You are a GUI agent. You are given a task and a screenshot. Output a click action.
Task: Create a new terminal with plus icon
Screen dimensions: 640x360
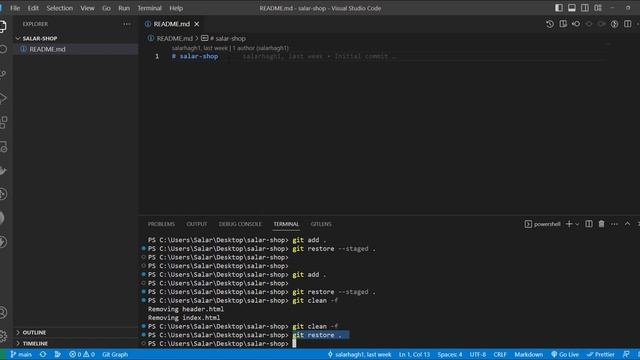[569, 224]
